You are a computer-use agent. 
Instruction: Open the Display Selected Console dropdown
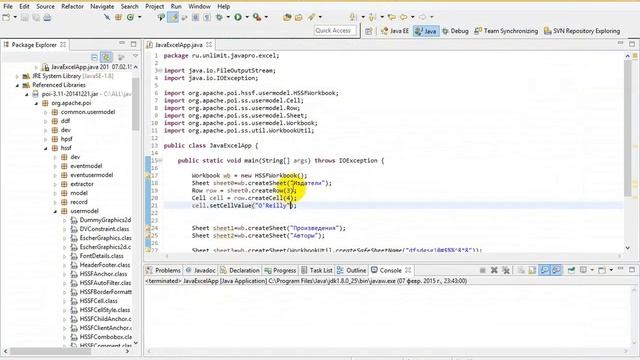[592, 270]
